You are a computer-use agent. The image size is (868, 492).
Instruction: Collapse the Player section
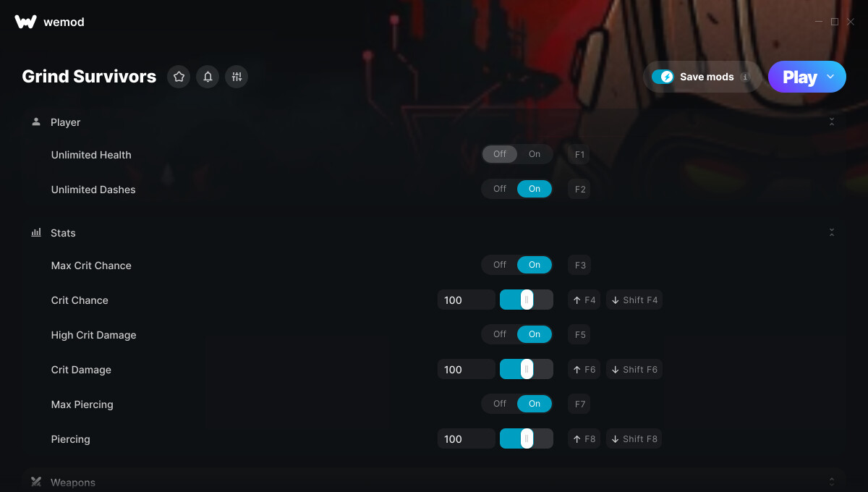pos(832,122)
